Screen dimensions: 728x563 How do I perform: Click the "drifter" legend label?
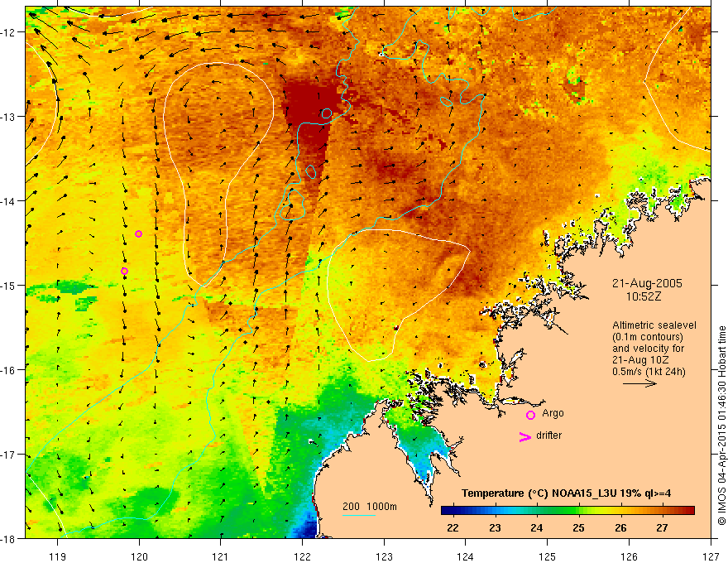click(x=548, y=435)
